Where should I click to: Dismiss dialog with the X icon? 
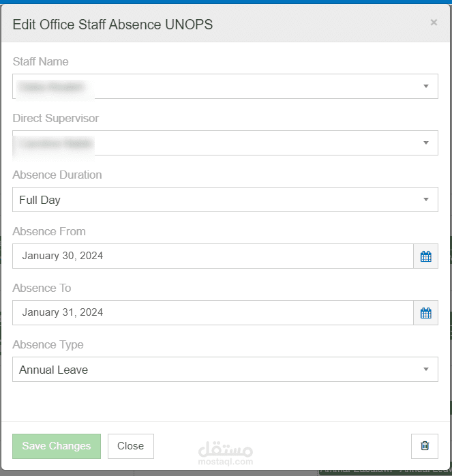point(434,23)
